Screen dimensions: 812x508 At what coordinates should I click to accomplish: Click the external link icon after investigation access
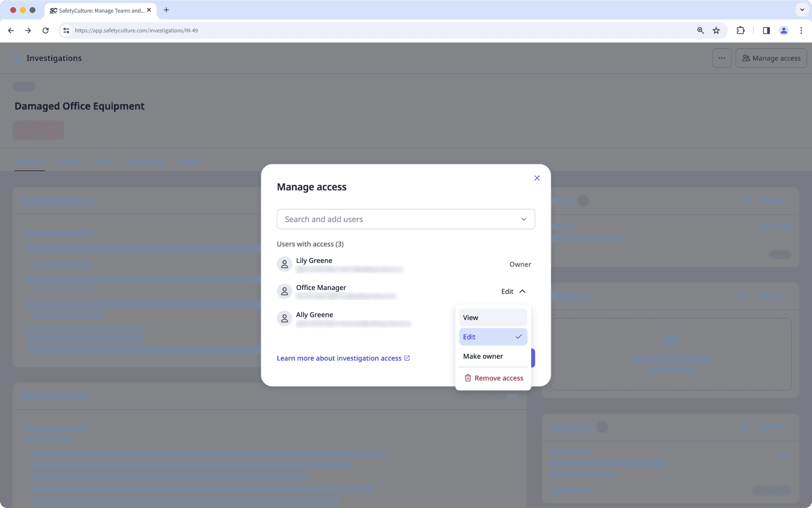(x=407, y=358)
